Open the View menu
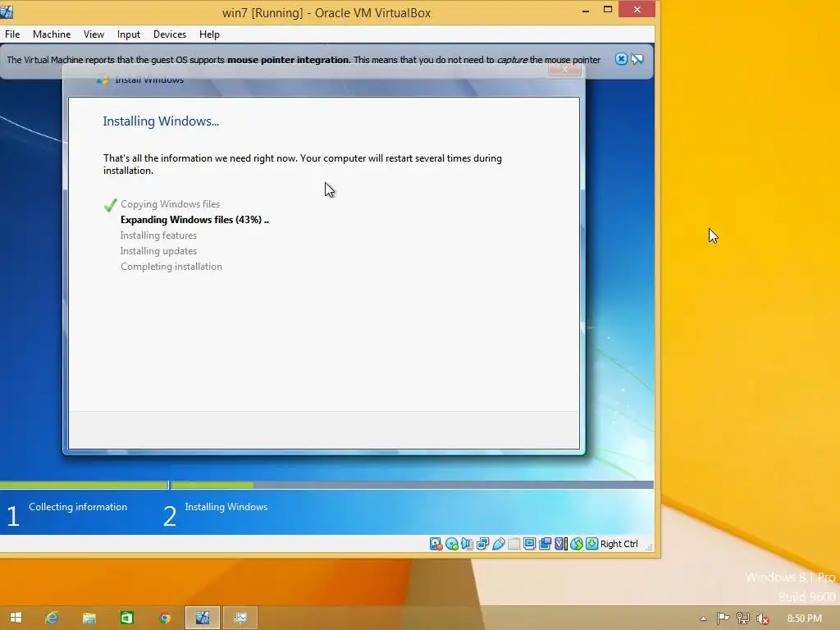Image resolution: width=840 pixels, height=630 pixels. point(94,34)
